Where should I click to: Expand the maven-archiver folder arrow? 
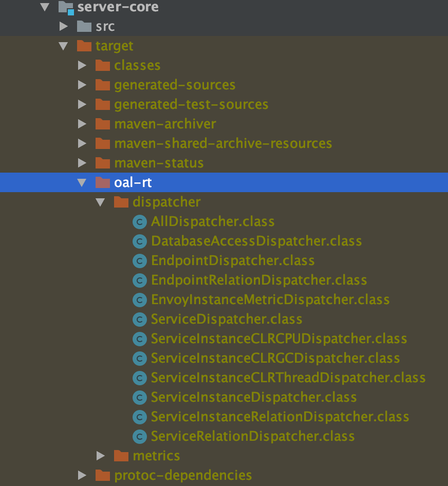click(82, 124)
